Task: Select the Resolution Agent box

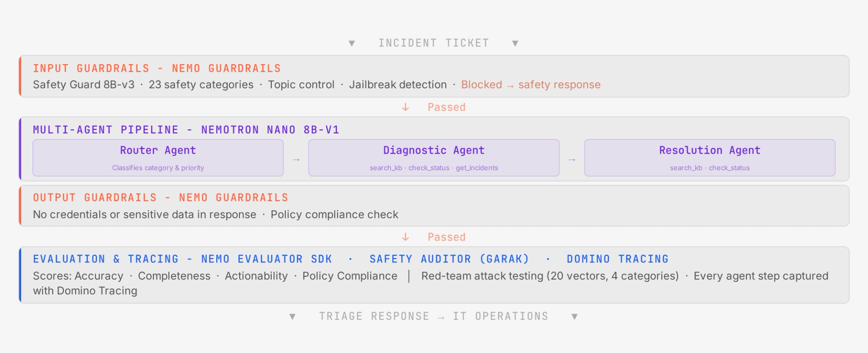Action: [x=709, y=157]
